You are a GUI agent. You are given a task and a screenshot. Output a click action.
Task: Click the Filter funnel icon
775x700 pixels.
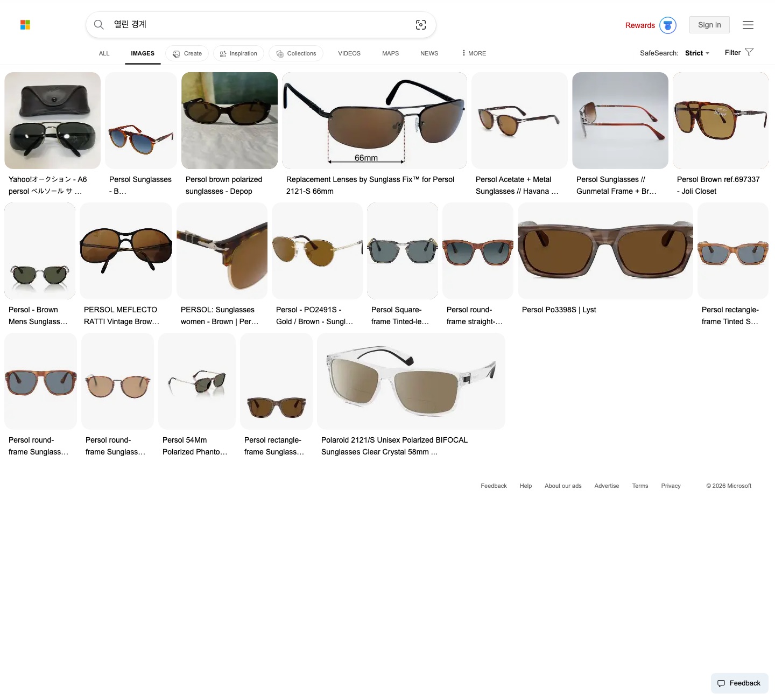pyautogui.click(x=749, y=52)
